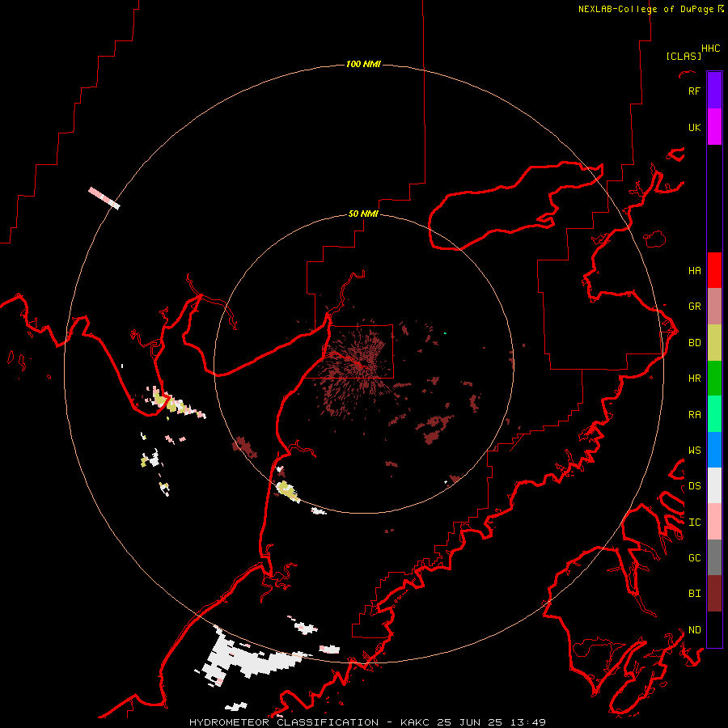Image resolution: width=728 pixels, height=728 pixels.
Task: Click the HR legend label
Action: point(694,378)
